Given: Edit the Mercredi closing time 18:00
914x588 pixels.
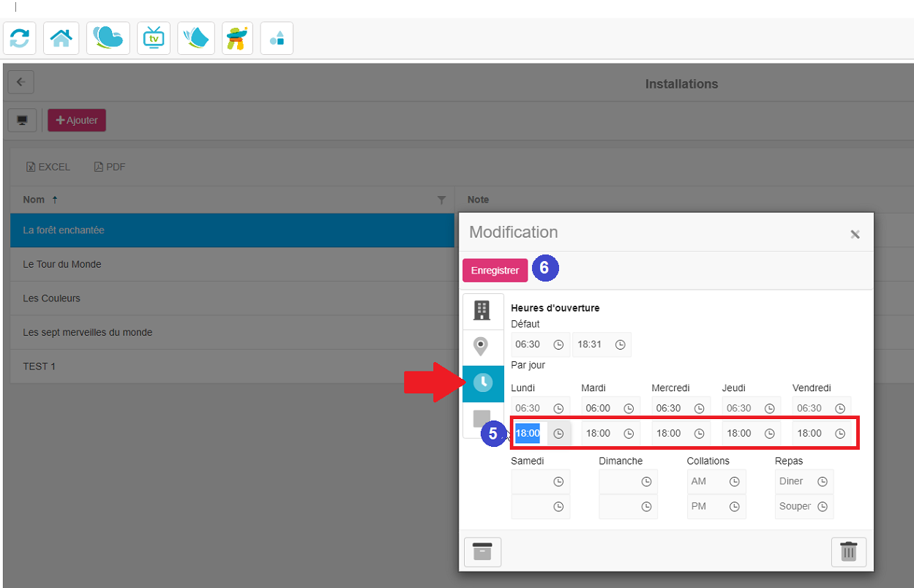Looking at the screenshot, I should [x=670, y=433].
